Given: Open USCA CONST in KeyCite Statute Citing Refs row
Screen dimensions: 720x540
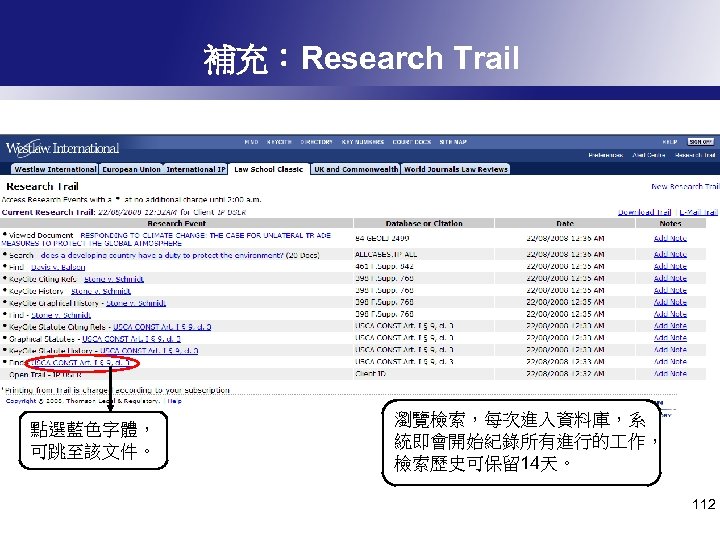Looking at the screenshot, I should click(x=162, y=327).
